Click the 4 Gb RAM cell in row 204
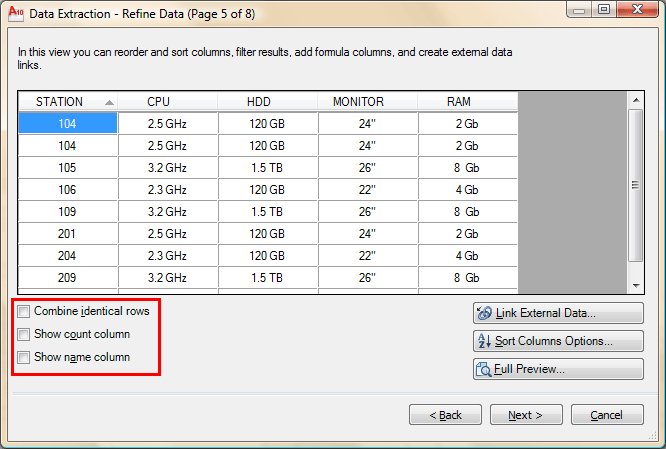This screenshot has width=666, height=449. [x=467, y=256]
